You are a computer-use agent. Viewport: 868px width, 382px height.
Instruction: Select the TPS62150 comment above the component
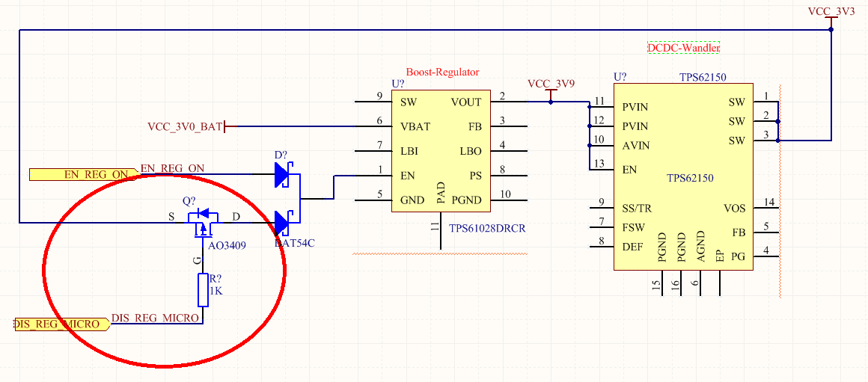(x=703, y=76)
